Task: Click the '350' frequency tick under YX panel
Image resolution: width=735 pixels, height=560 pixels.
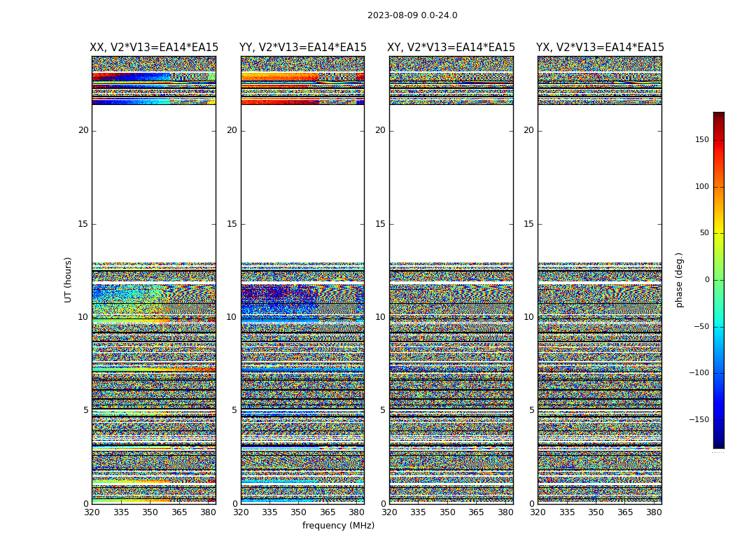Action: click(596, 512)
